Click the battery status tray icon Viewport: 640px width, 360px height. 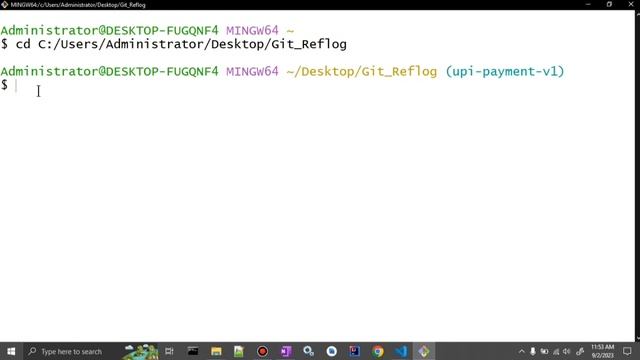(544, 351)
